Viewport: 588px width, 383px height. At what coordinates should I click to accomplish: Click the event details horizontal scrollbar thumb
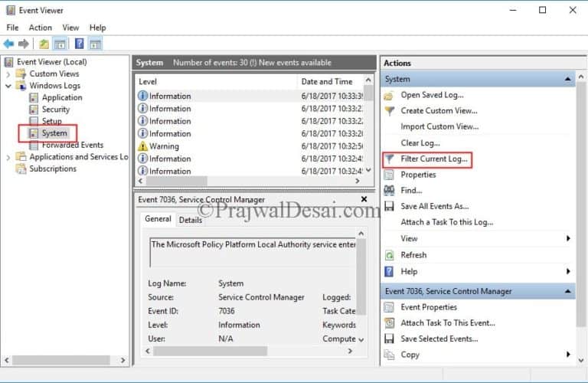[x=211, y=351]
